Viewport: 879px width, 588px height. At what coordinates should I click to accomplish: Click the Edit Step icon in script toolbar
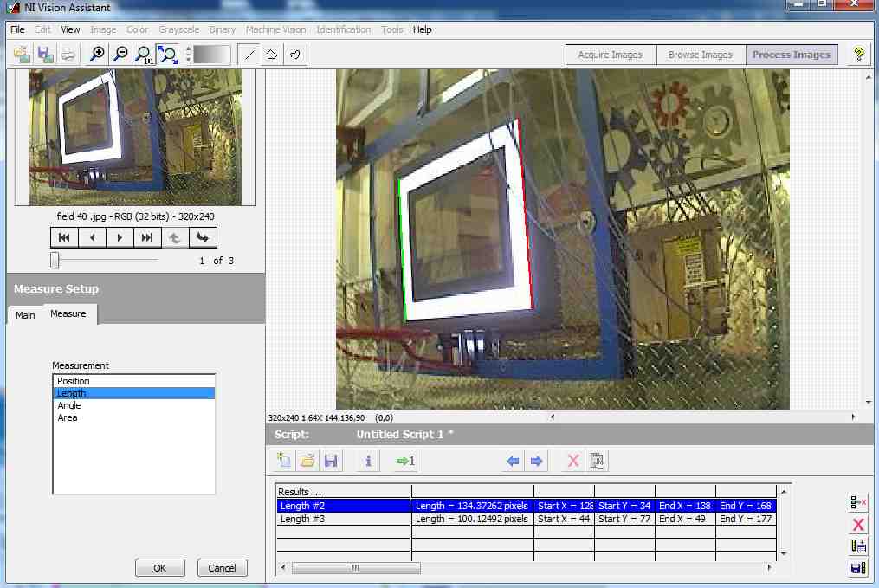(x=597, y=461)
